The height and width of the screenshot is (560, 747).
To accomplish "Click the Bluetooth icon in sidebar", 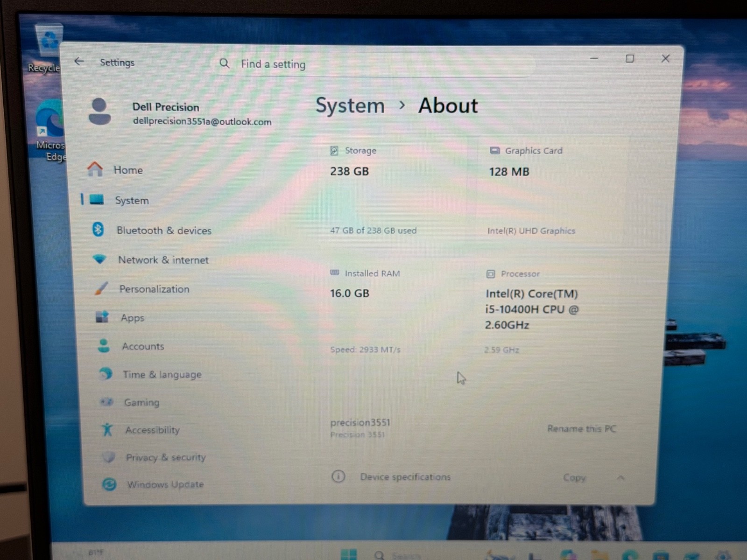I will [98, 229].
